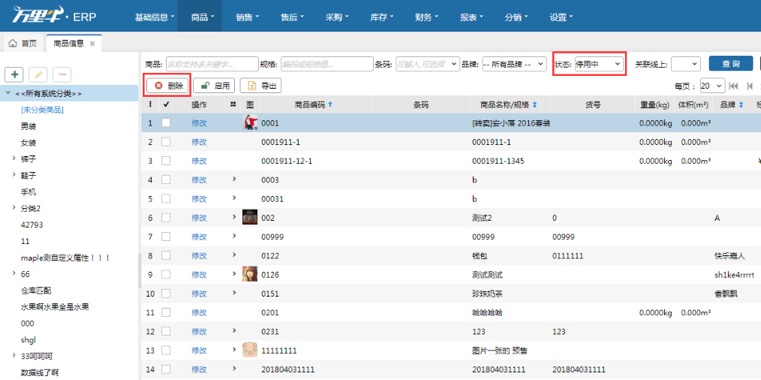Check the checkbox for row 0001911-1
This screenshot has height=380, width=761.
pos(166,142)
